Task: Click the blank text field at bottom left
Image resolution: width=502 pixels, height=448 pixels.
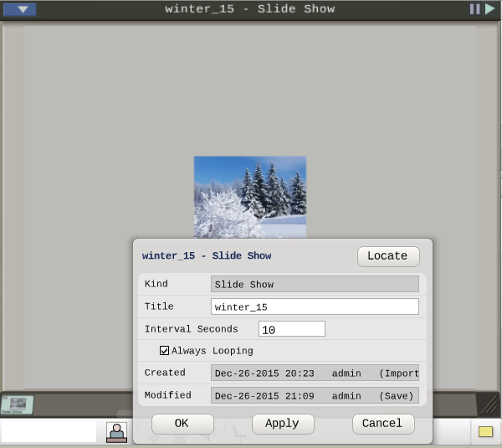Action: (x=49, y=431)
